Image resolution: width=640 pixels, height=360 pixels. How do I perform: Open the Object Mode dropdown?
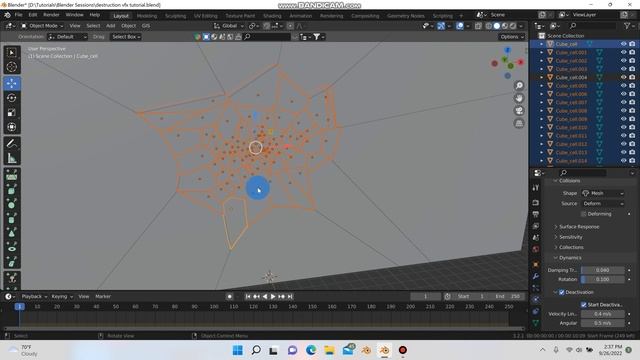tap(42, 26)
